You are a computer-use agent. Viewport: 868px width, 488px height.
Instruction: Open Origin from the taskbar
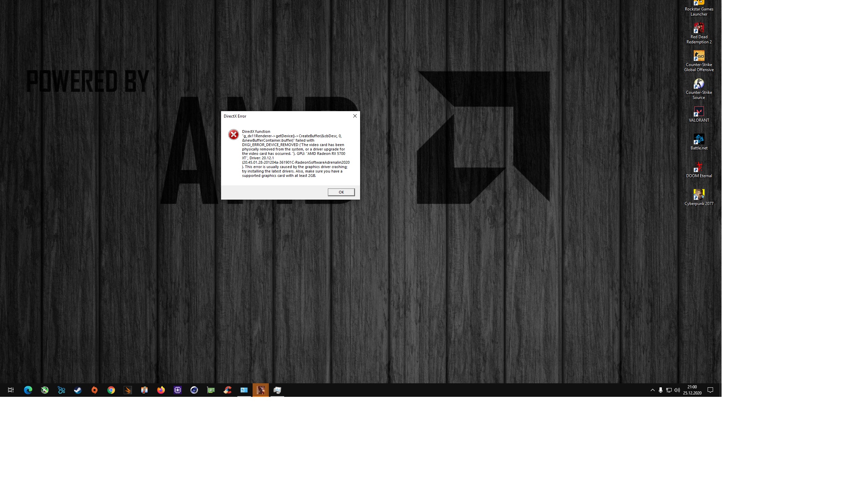pos(94,390)
